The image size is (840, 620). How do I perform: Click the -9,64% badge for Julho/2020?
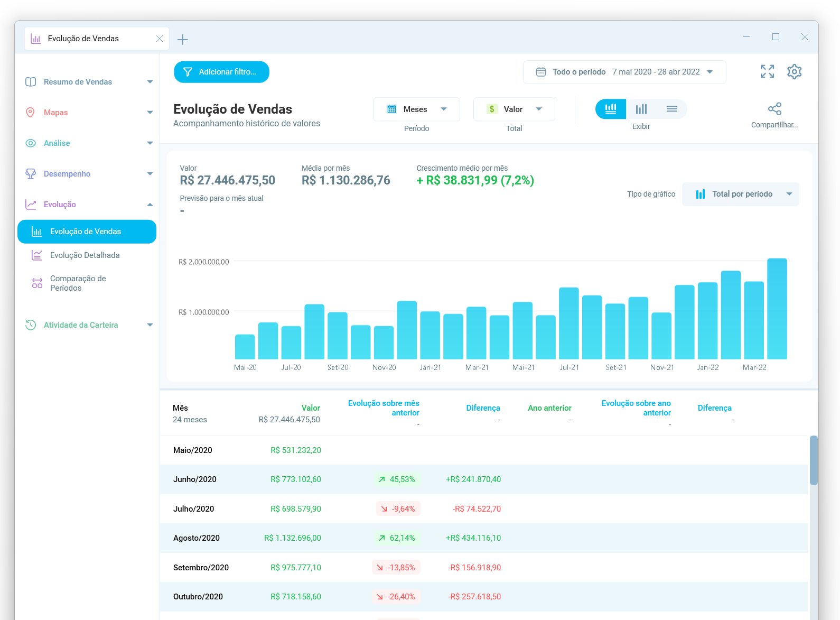click(398, 509)
